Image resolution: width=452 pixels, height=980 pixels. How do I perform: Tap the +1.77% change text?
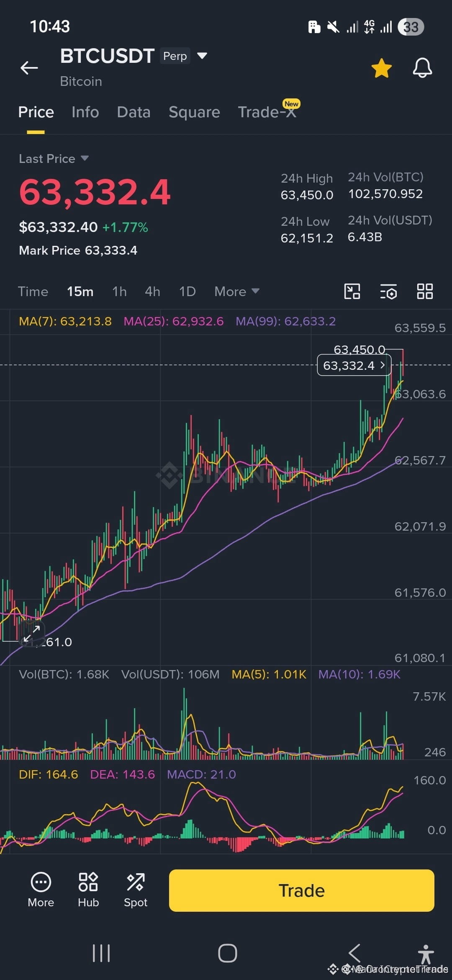(x=125, y=227)
